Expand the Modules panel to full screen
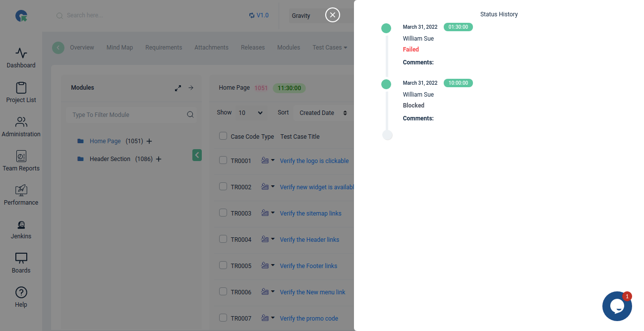The height and width of the screenshot is (331, 644). tap(178, 88)
